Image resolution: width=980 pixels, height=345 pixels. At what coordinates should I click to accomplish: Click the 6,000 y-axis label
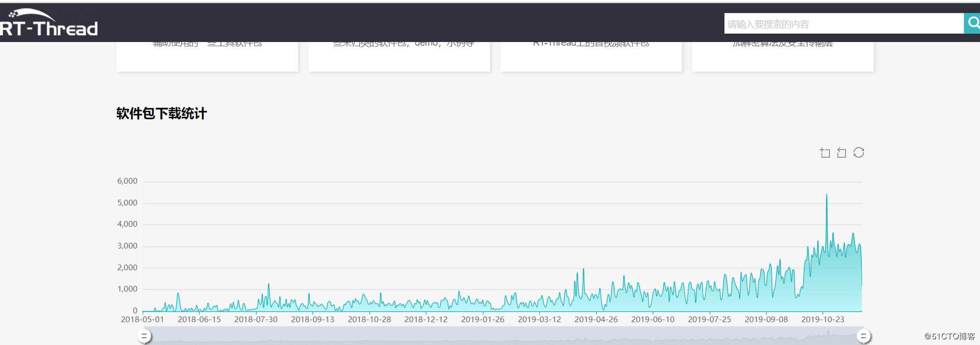click(127, 181)
